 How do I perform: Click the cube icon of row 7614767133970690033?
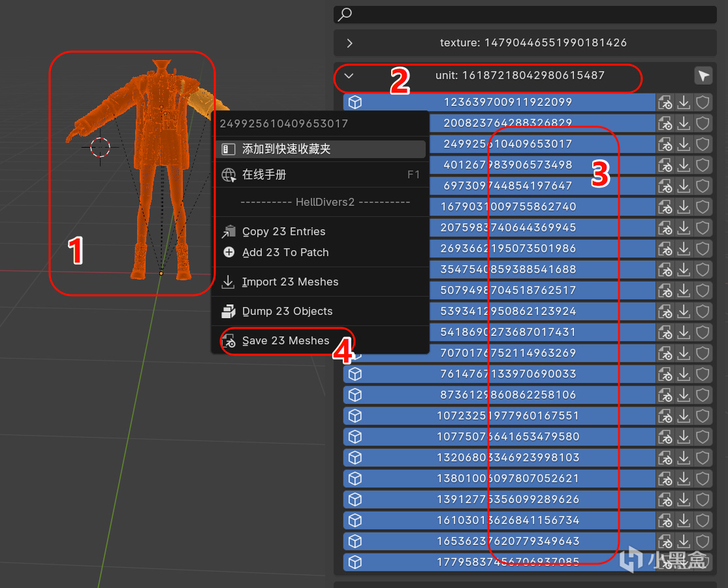click(355, 374)
